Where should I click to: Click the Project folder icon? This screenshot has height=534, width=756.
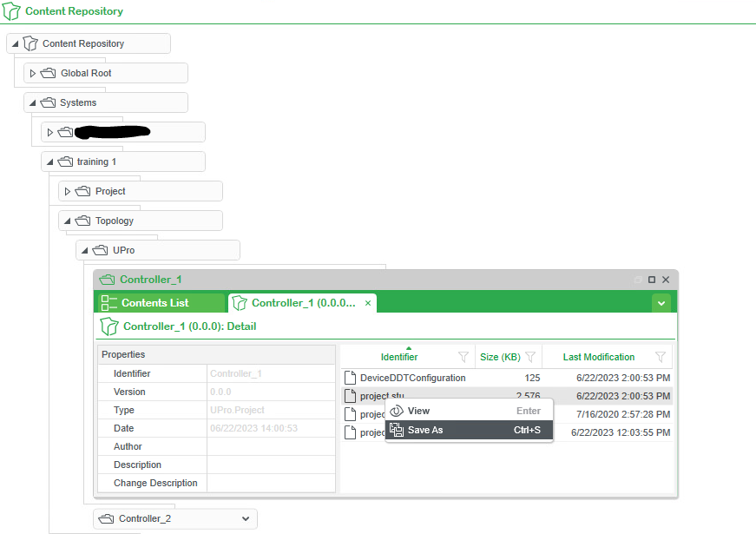point(82,191)
